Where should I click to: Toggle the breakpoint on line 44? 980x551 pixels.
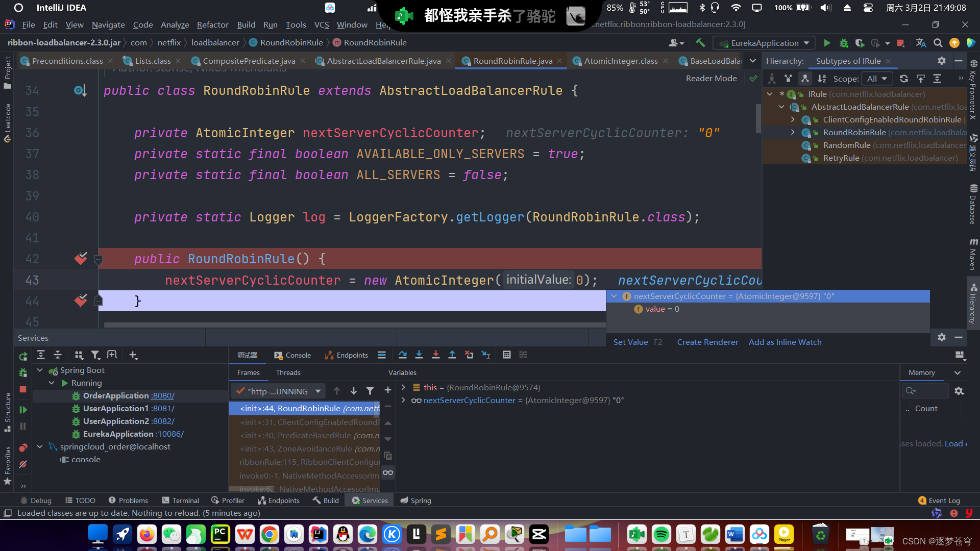pyautogui.click(x=81, y=301)
